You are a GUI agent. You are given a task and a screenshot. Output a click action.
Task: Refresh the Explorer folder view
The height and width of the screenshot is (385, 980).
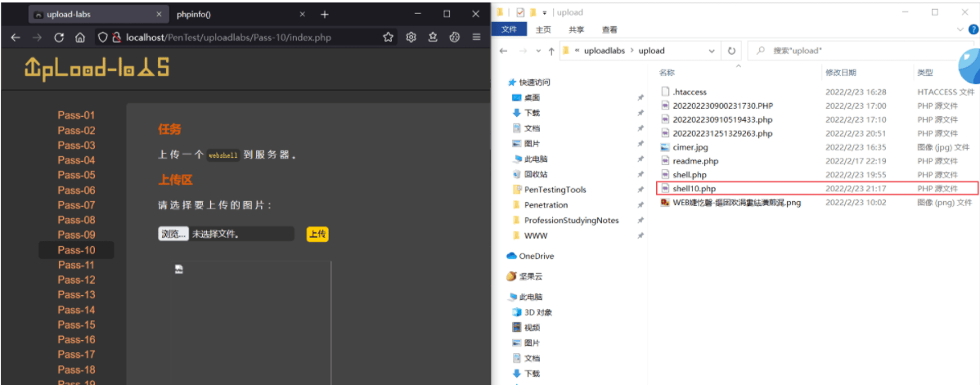[x=732, y=51]
